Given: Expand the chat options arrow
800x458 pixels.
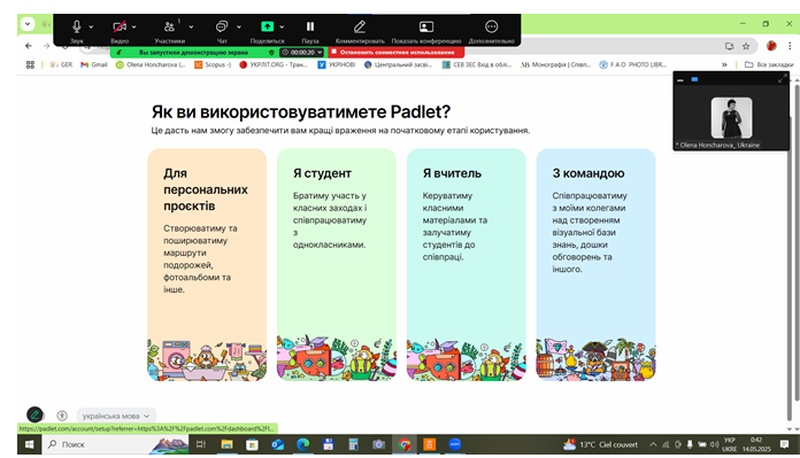Looking at the screenshot, I should (x=238, y=27).
